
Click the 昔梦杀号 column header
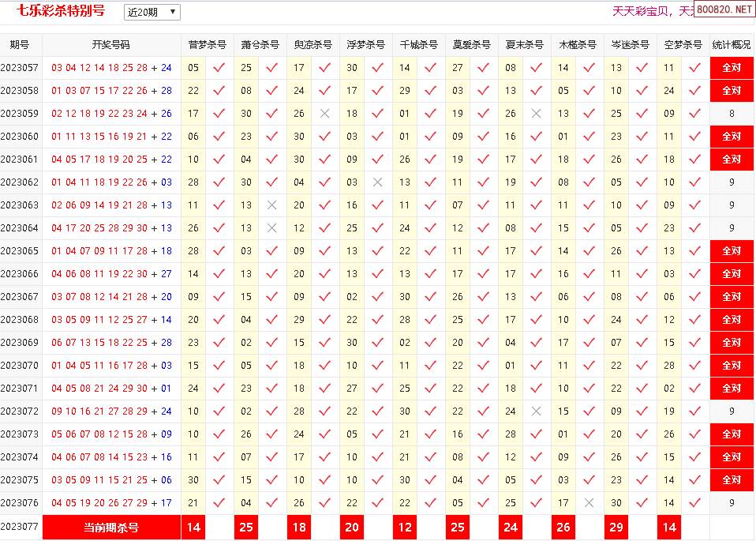pos(208,45)
